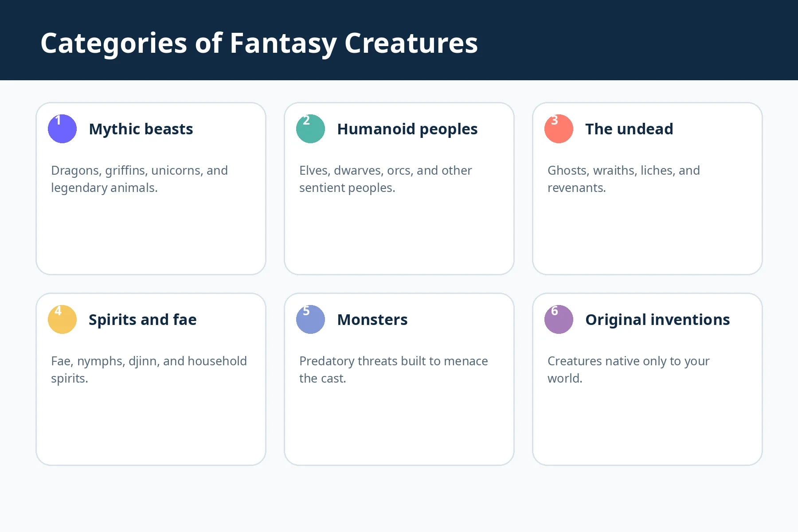Viewport: 798px width, 532px height.
Task: Click the dragons and griffins description text
Action: click(140, 179)
